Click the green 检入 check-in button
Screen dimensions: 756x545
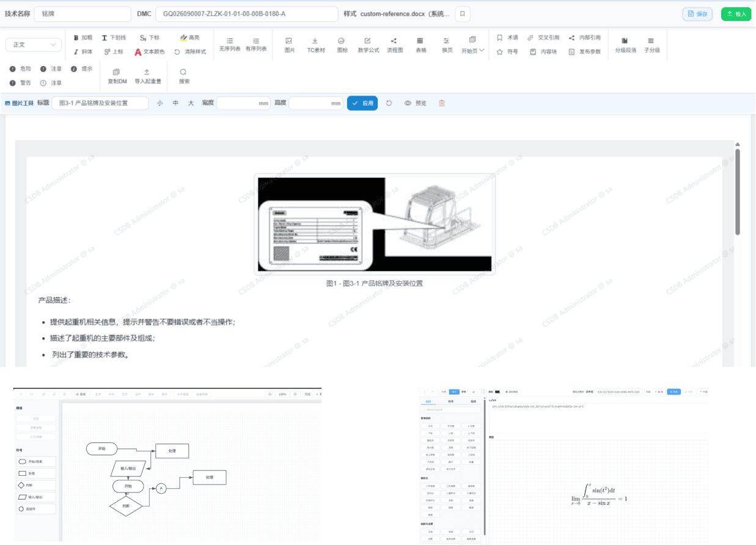click(736, 14)
